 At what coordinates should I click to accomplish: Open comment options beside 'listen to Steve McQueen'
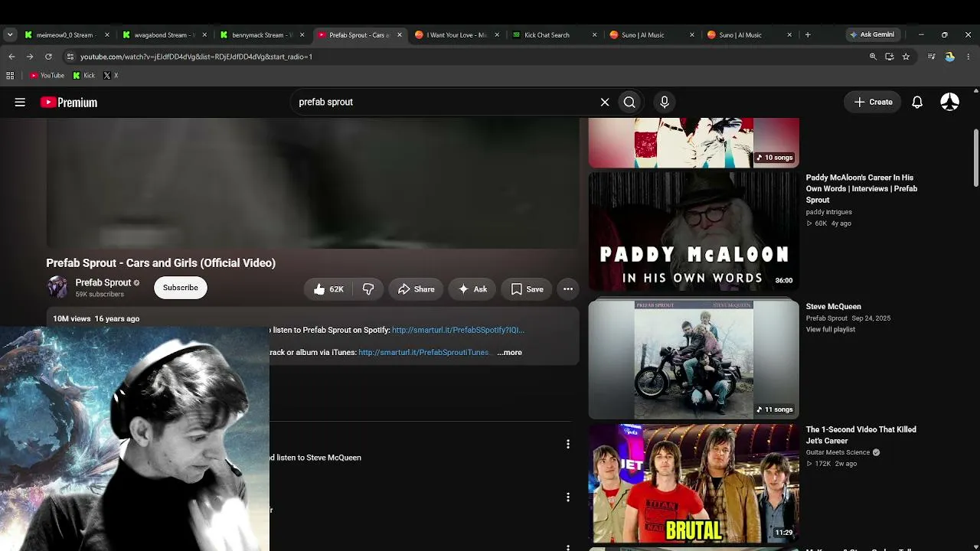(x=568, y=444)
